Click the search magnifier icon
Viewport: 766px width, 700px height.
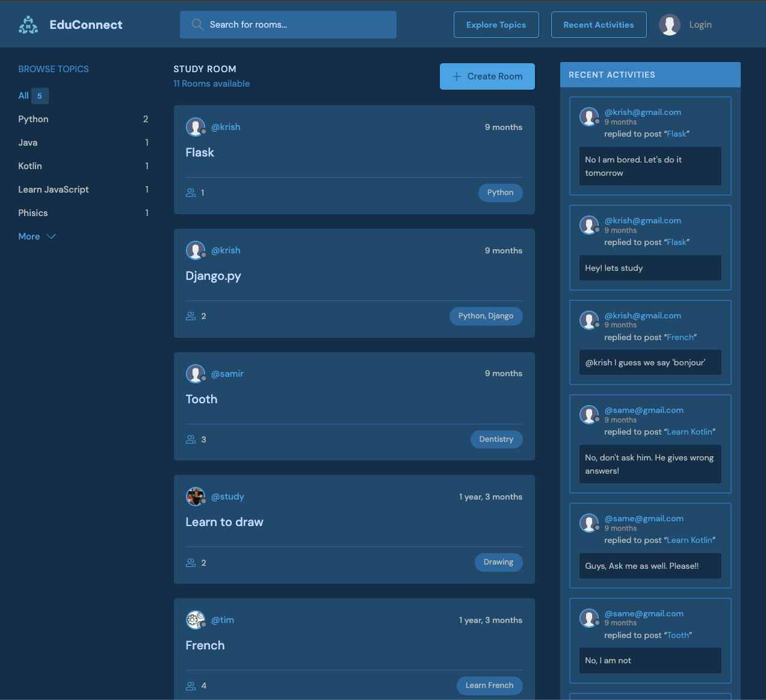[197, 25]
